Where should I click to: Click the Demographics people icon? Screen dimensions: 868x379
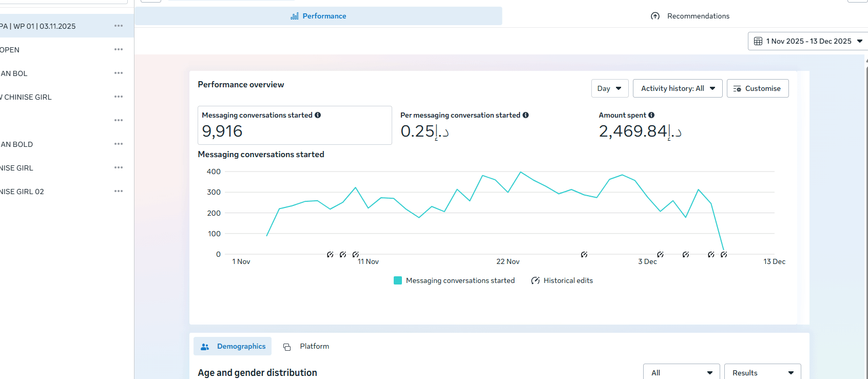205,347
